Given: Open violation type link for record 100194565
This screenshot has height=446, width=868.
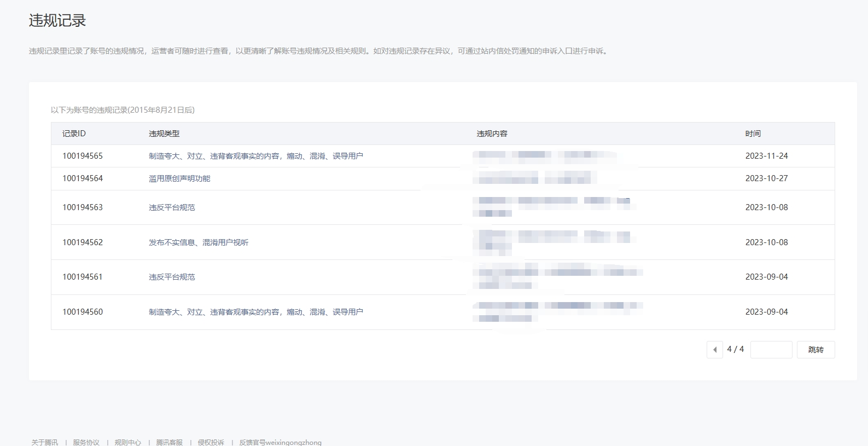Looking at the screenshot, I should (x=255, y=156).
